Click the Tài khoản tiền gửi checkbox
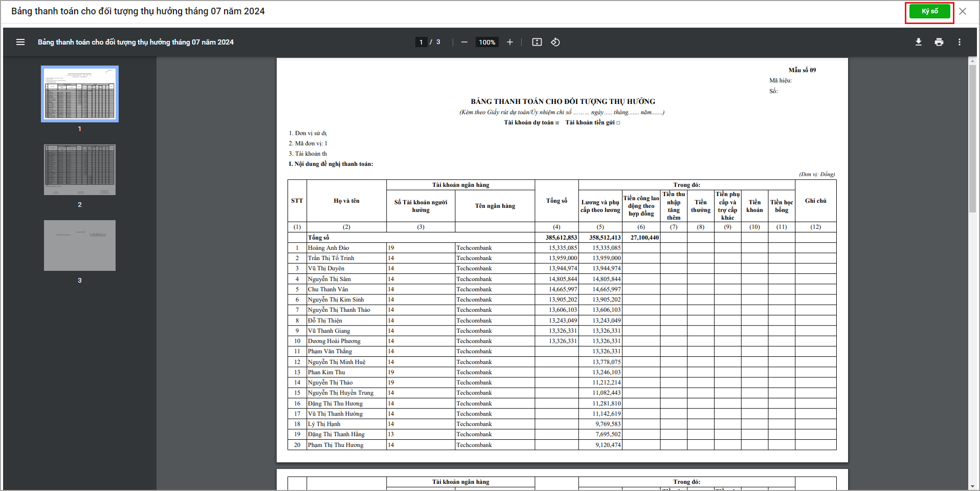Screen dimensions: 980x491 click(618, 123)
